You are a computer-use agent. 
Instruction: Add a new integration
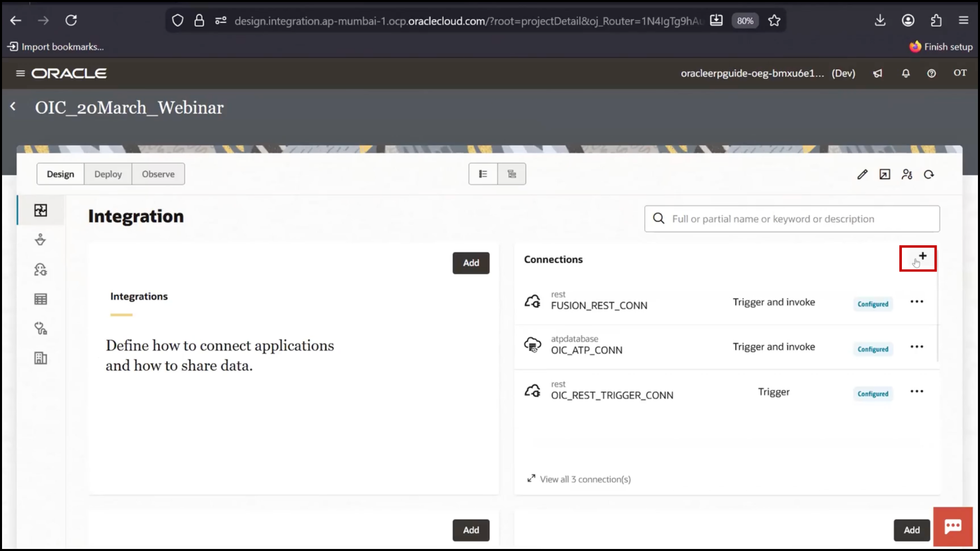pyautogui.click(x=471, y=263)
